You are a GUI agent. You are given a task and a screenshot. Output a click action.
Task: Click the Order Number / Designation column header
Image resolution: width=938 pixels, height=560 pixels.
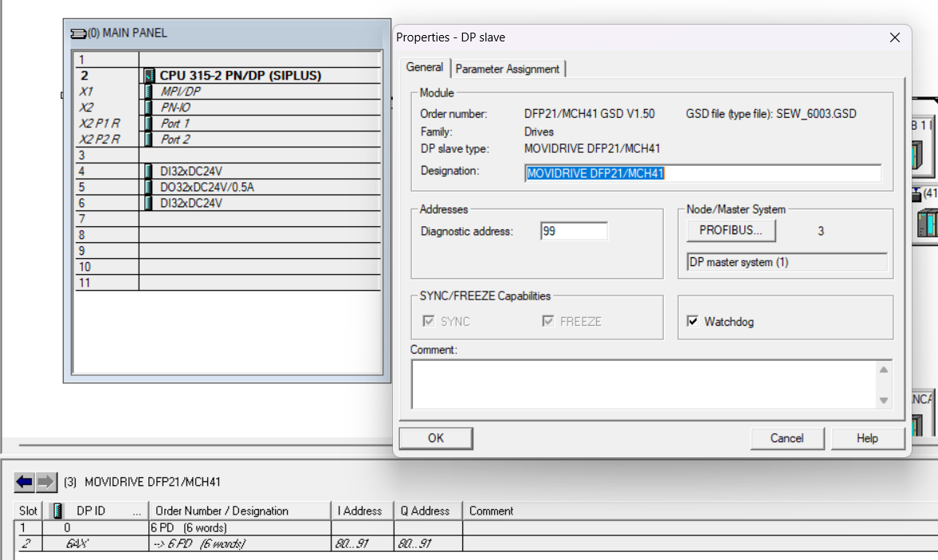click(240, 511)
